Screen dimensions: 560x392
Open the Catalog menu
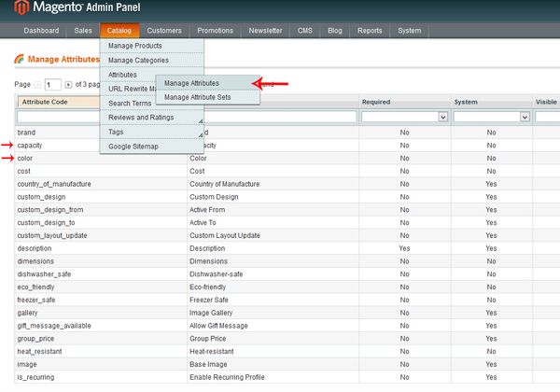(119, 31)
